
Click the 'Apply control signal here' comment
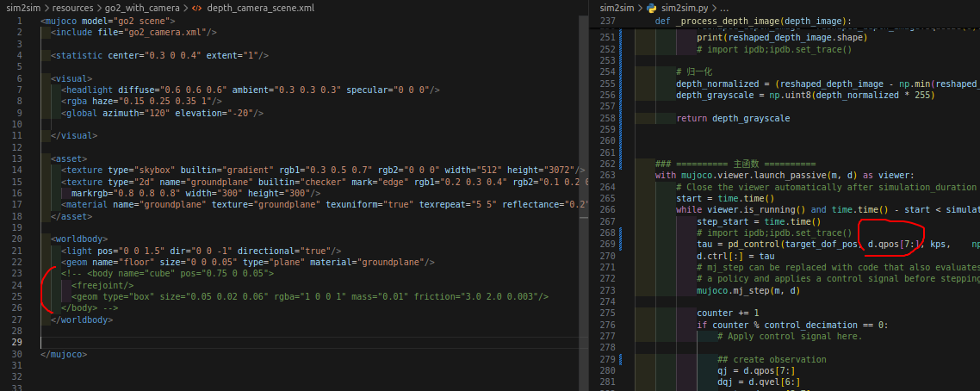(790, 336)
